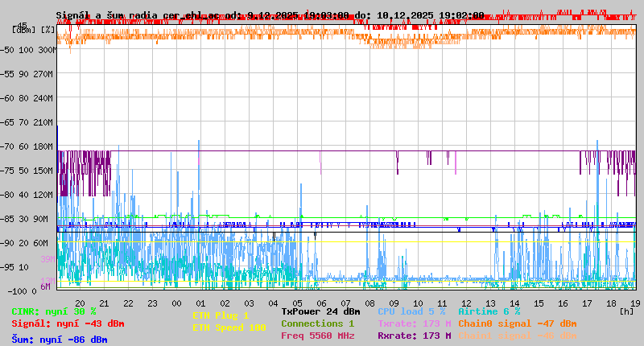The image size is (644, 346).
Task: Click hour '13' on the time axis
Action: coord(491,303)
